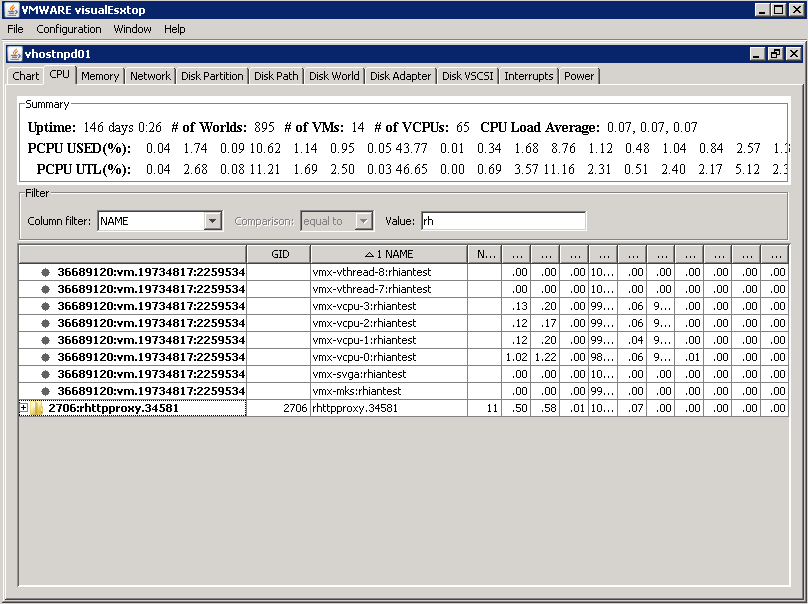Image resolution: width=808 pixels, height=604 pixels.
Task: Click the VMWARE visualEsxtop title bar icon
Action: 11,9
